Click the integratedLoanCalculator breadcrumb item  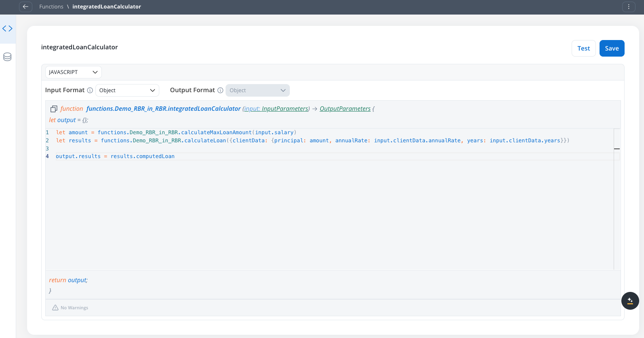coord(107,6)
